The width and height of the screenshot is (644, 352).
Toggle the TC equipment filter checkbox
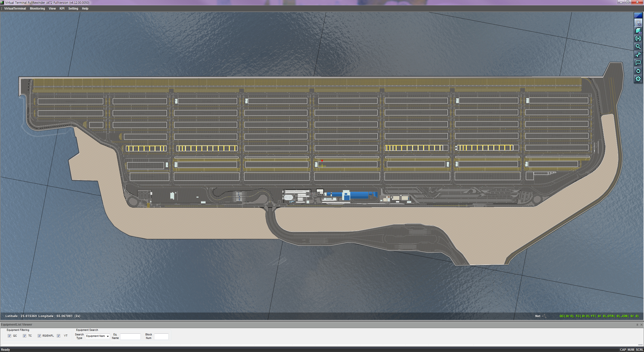pos(24,336)
